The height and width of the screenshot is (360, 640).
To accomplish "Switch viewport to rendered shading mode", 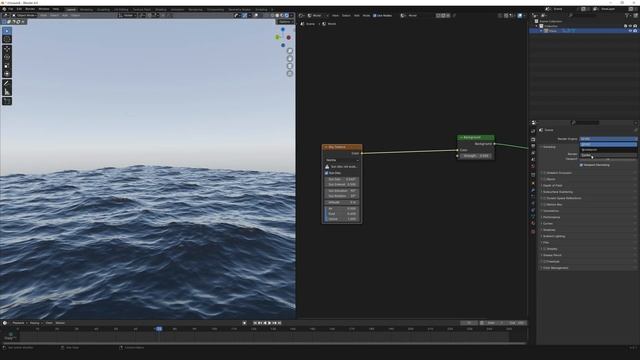I will pos(287,16).
